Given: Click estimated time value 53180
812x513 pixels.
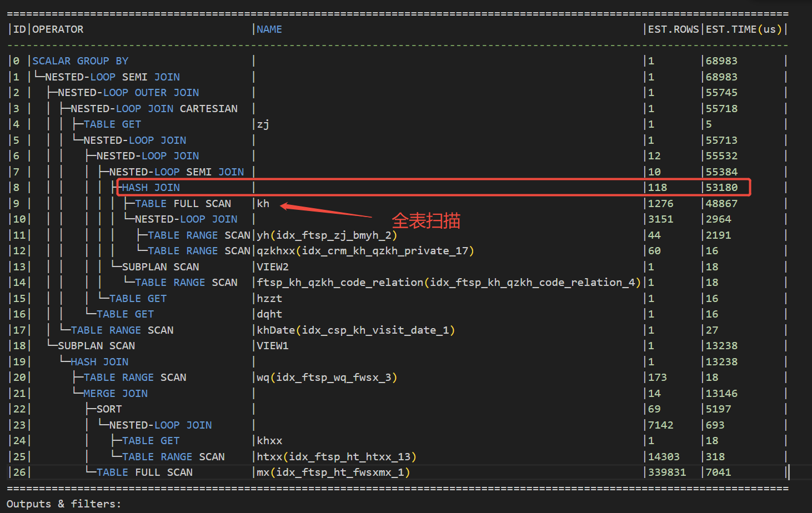Looking at the screenshot, I should (722, 188).
